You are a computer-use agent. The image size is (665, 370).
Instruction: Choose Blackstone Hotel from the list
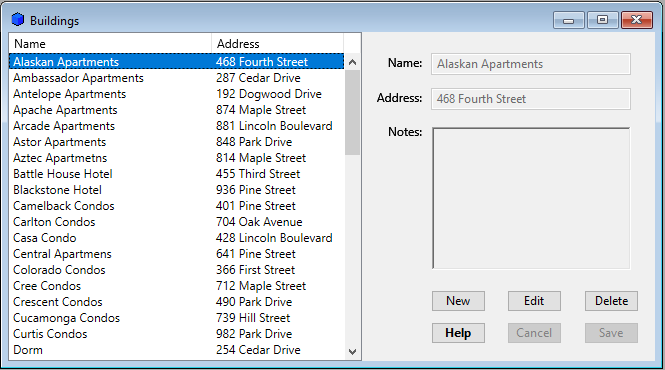[176, 190]
